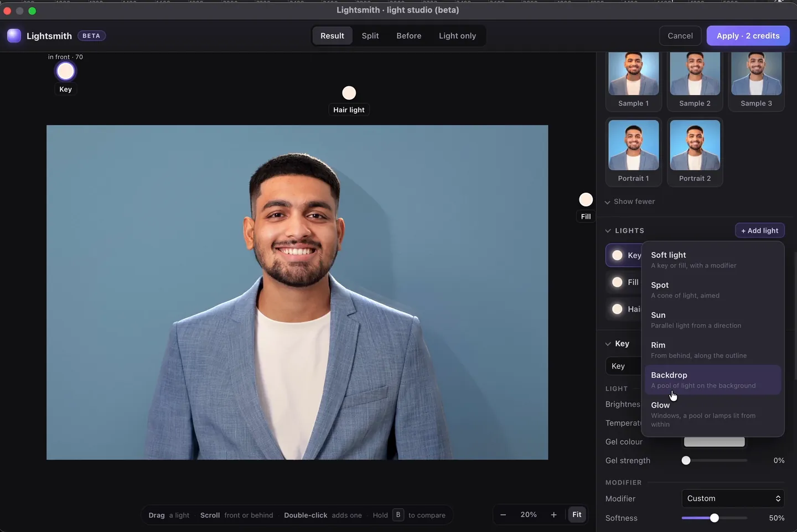Click the Softness slider handle
The image size is (797, 532).
click(x=715, y=518)
